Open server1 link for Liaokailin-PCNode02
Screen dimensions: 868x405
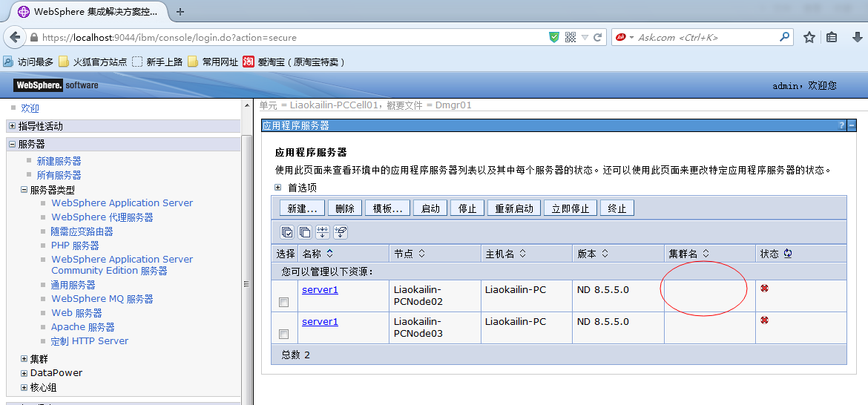(320, 289)
